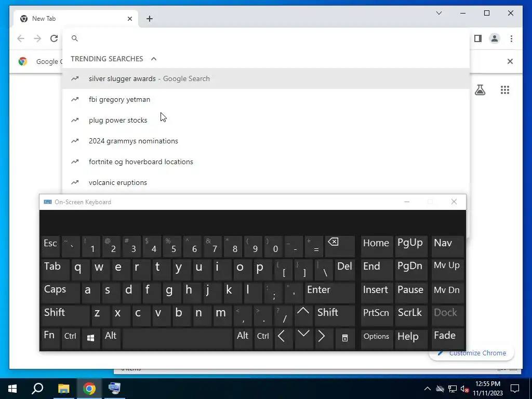Select 'plug power stocks' suggestion
The width and height of the screenshot is (532, 399).
tap(266, 120)
